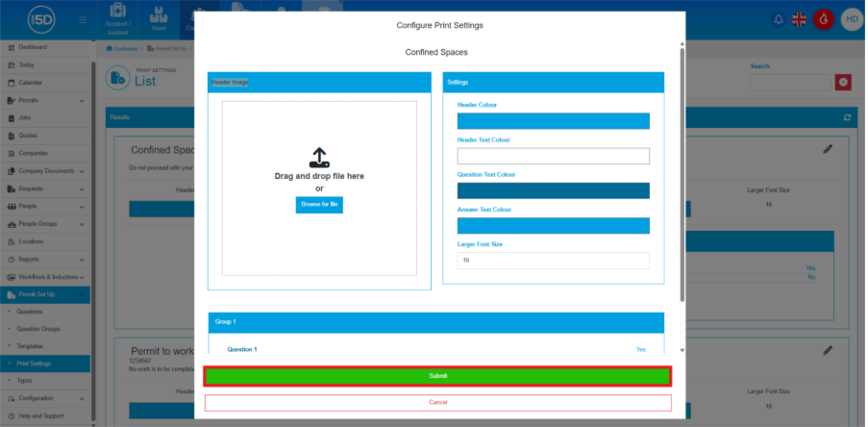868x427 pixels.
Task: Click the green Submit button
Action: coord(438,376)
